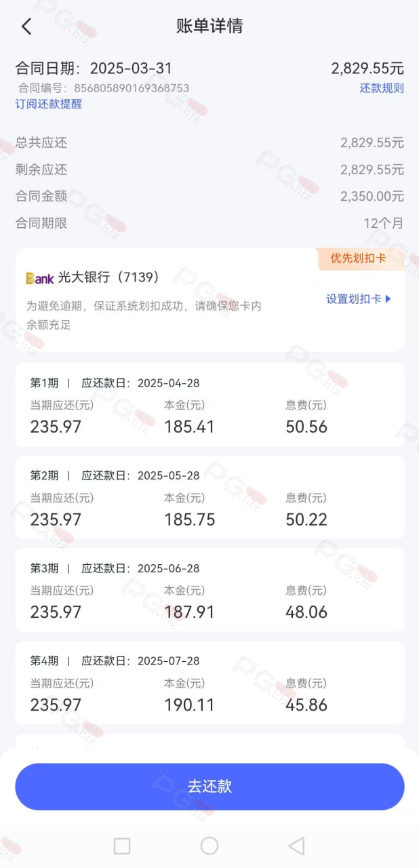
Task: Tap the 去还款 button
Action: 209,787
